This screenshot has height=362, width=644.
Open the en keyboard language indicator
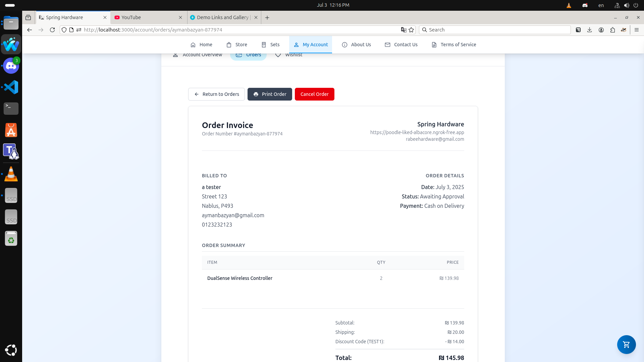[601, 5]
